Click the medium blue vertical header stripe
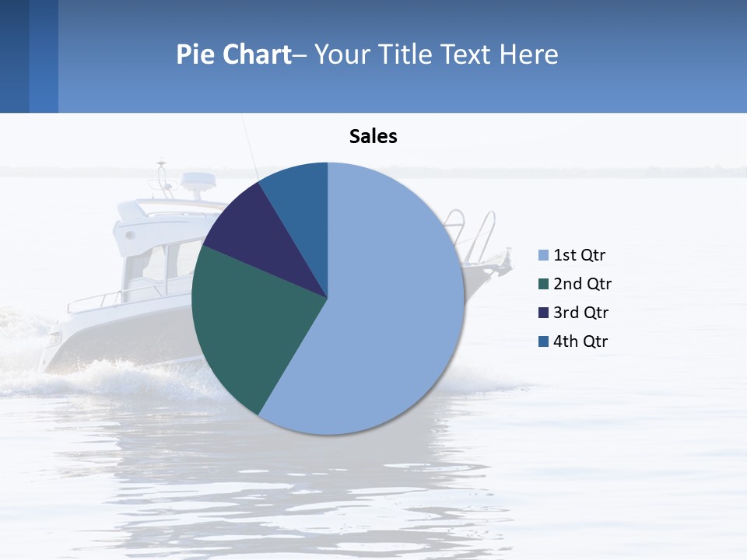This screenshot has width=747, height=560. [x=44, y=56]
